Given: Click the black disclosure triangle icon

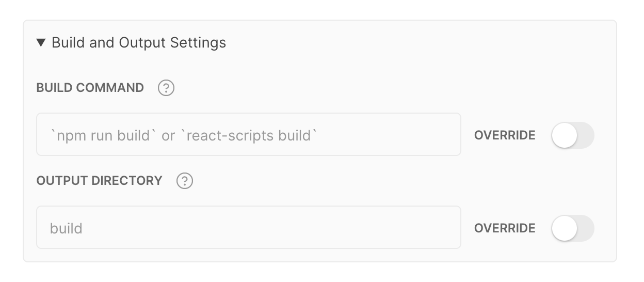Looking at the screenshot, I should [42, 42].
